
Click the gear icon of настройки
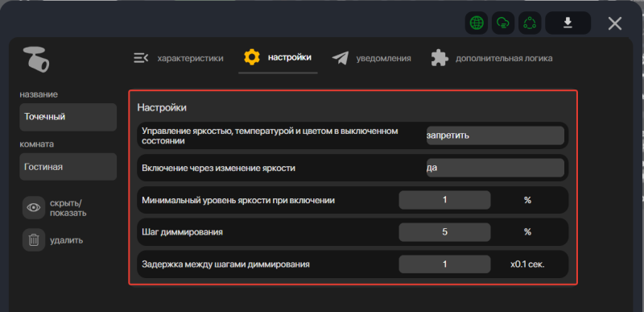pos(251,57)
